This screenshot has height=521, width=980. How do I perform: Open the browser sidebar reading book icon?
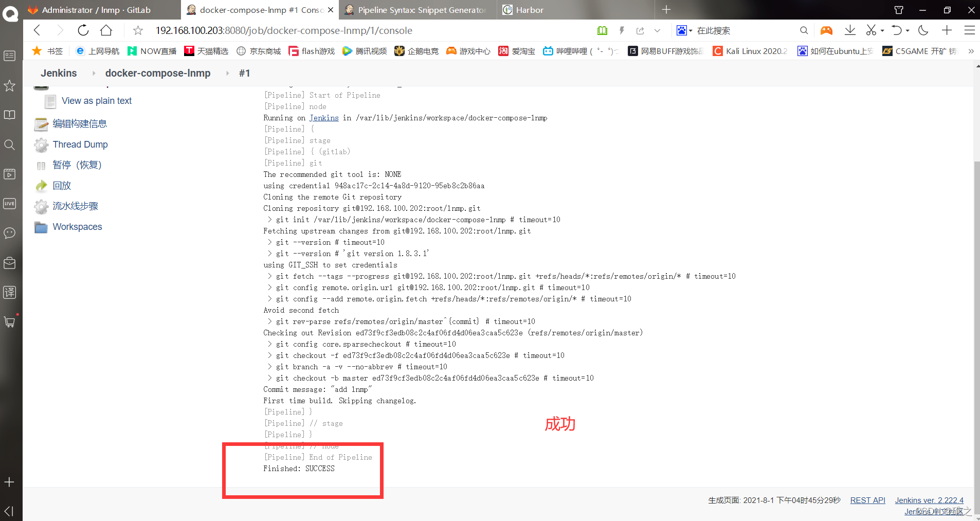pos(9,115)
